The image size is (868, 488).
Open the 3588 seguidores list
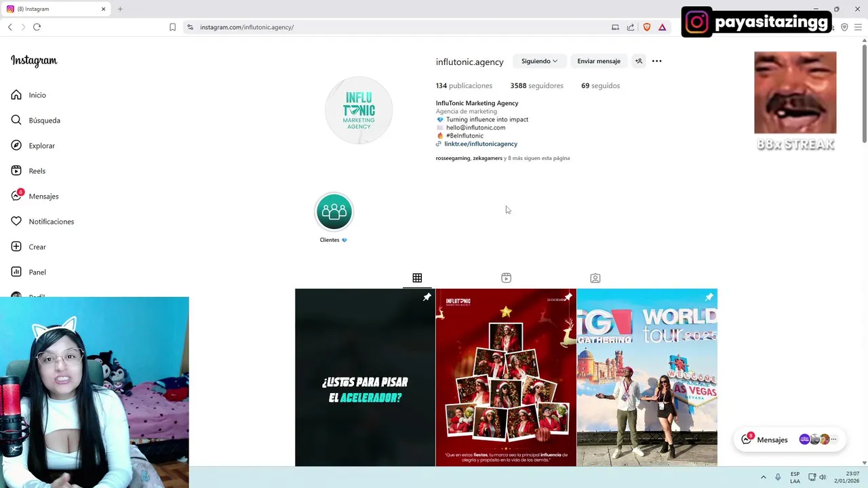pos(536,86)
